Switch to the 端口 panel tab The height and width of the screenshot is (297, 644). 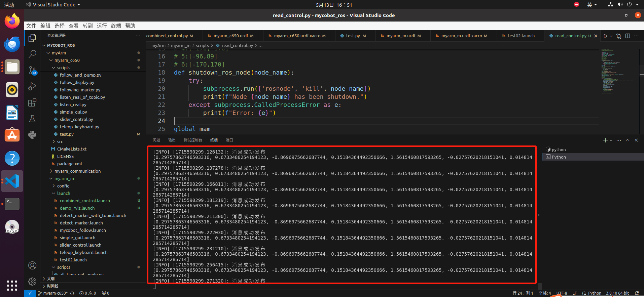tap(229, 140)
